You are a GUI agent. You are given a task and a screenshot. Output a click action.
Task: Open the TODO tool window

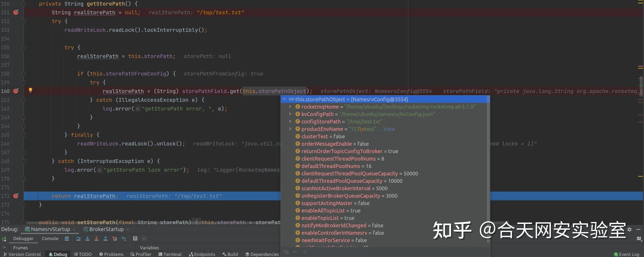[83, 254]
